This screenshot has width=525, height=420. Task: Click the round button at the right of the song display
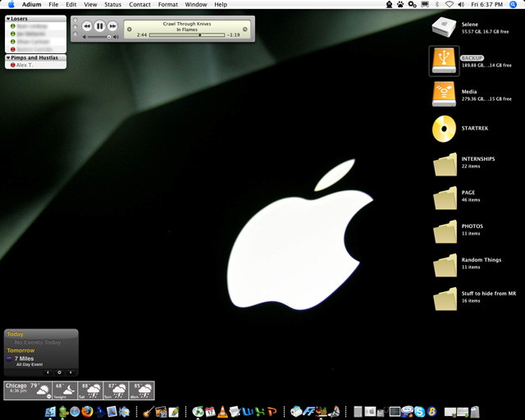244,30
